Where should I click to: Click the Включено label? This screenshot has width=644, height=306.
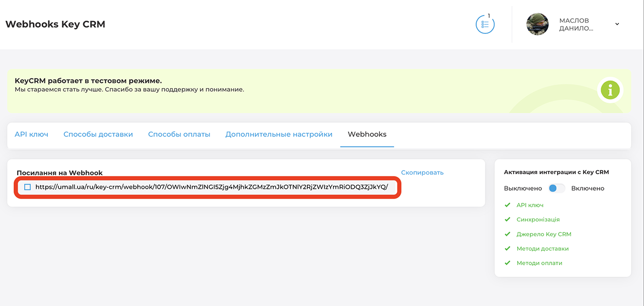tap(588, 188)
